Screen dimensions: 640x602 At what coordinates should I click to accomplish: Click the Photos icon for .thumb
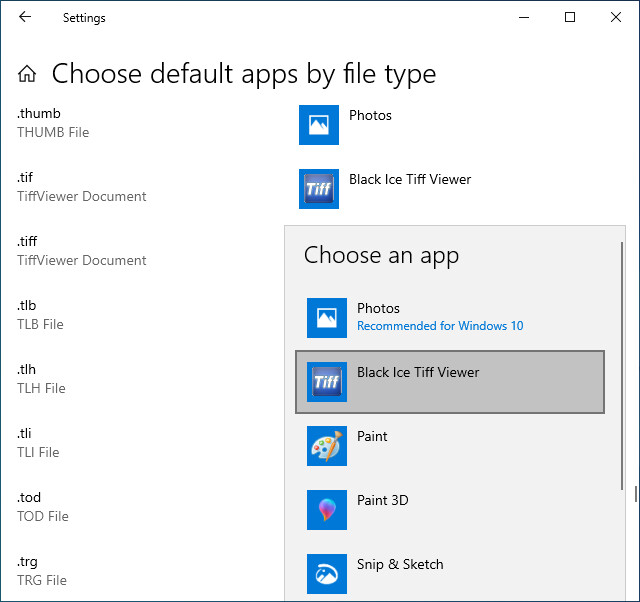[x=319, y=125]
